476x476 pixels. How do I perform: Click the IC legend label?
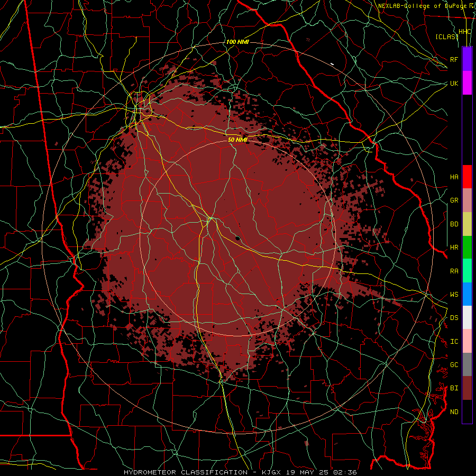pyautogui.click(x=454, y=342)
